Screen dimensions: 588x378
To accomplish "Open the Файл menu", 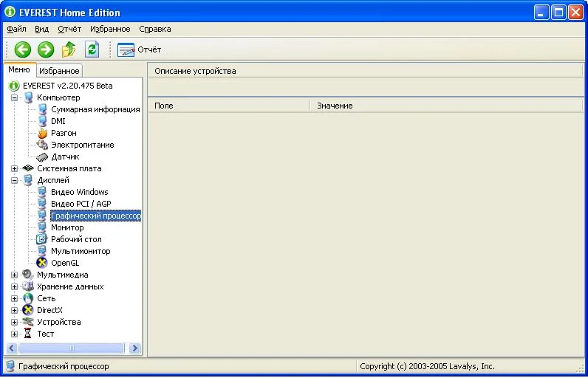I will point(16,29).
